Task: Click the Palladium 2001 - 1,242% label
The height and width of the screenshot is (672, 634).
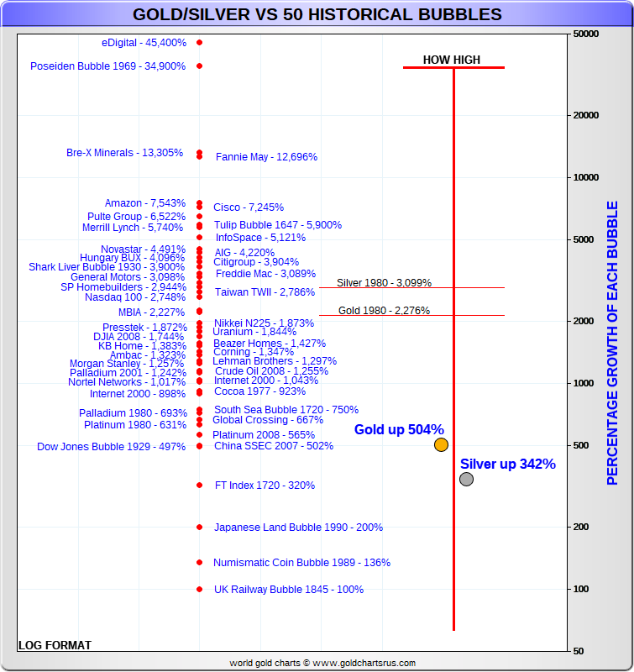Action: 128,373
